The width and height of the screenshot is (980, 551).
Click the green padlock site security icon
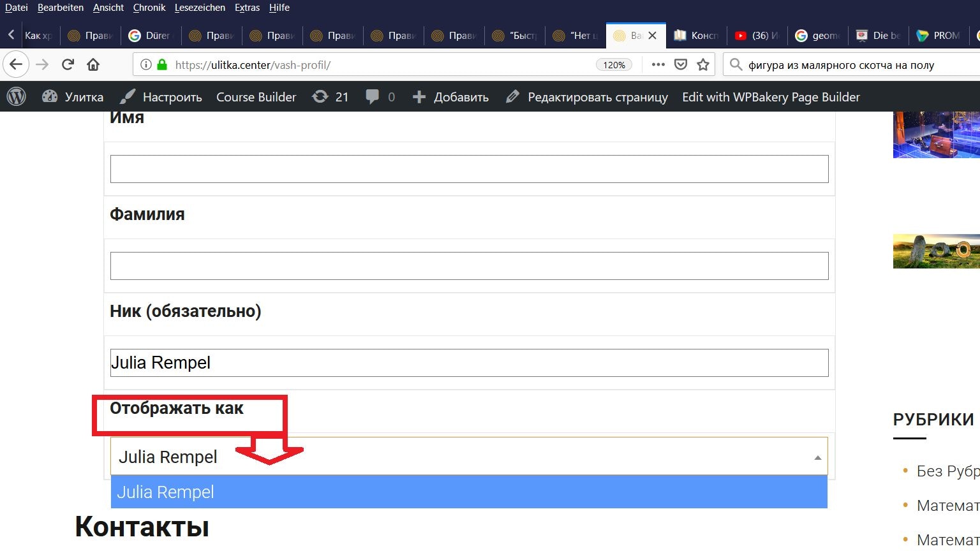click(x=162, y=64)
